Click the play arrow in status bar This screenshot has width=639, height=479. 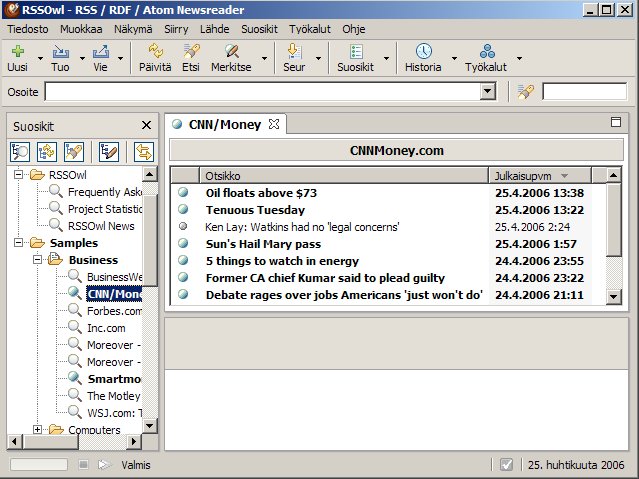[x=104, y=464]
